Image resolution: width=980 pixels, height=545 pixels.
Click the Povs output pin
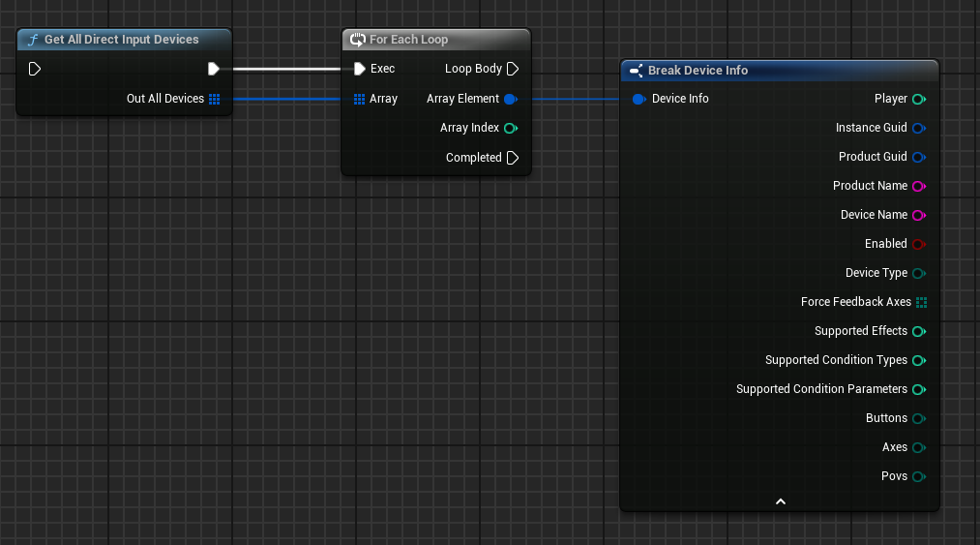(x=919, y=476)
